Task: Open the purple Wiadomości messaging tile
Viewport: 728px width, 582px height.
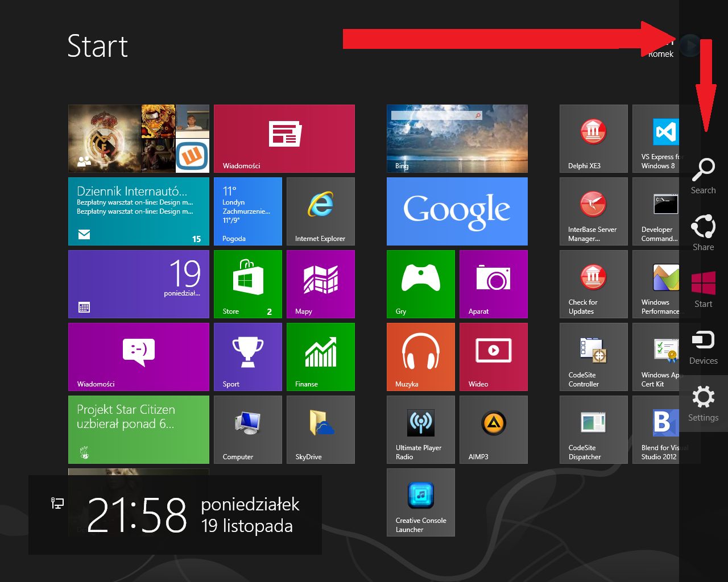Action: coord(139,357)
